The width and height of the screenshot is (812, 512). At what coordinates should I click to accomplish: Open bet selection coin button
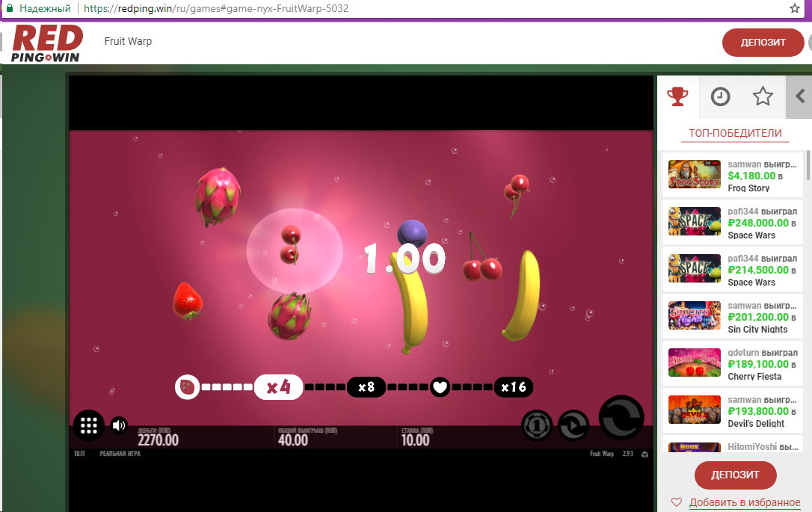coord(537,425)
